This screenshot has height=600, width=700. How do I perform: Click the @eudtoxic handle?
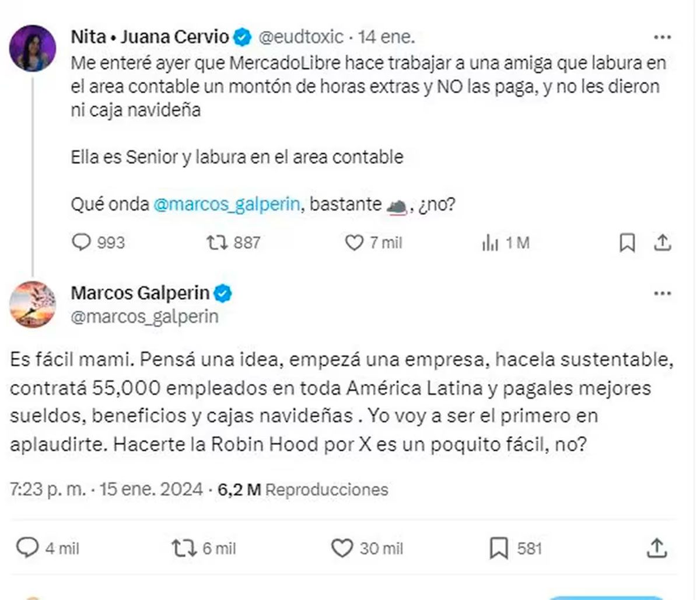click(300, 37)
